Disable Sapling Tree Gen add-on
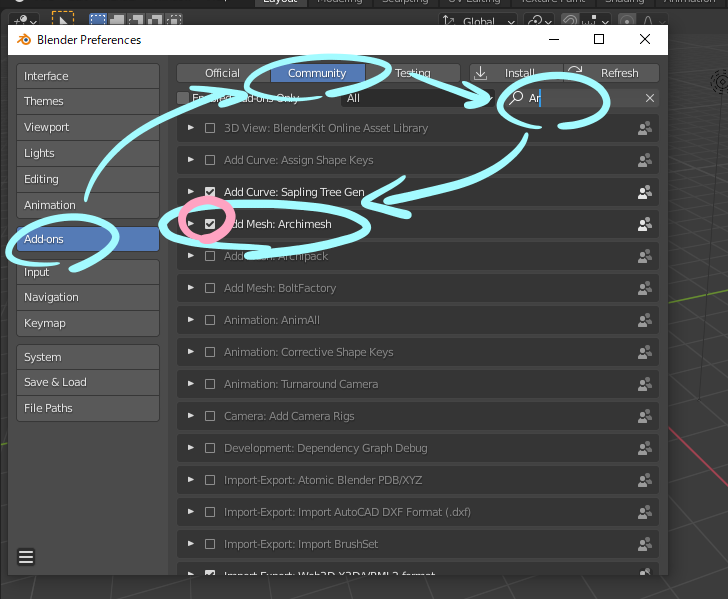The width and height of the screenshot is (728, 599). click(210, 192)
